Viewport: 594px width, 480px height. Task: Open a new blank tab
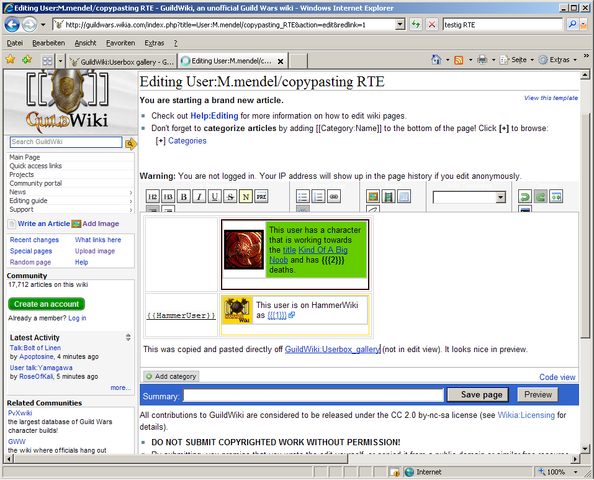tap(298, 61)
